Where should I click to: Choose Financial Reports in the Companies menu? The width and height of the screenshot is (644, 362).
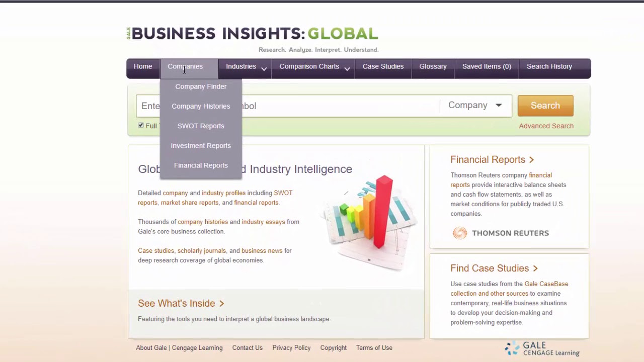click(x=201, y=165)
